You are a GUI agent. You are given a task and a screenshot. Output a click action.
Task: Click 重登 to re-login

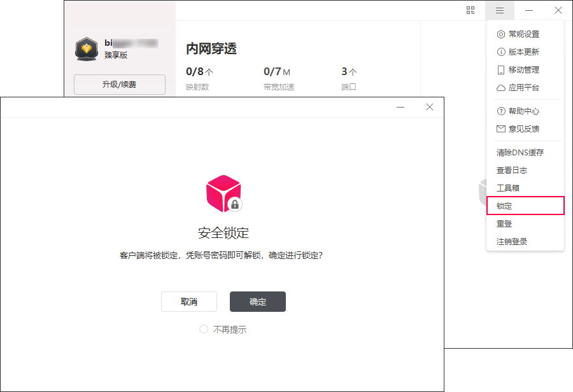pyautogui.click(x=504, y=224)
